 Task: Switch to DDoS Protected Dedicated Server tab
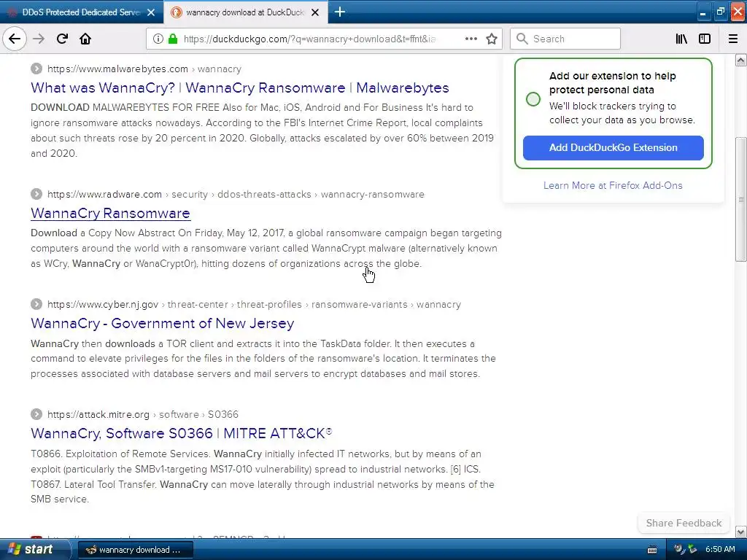82,12
